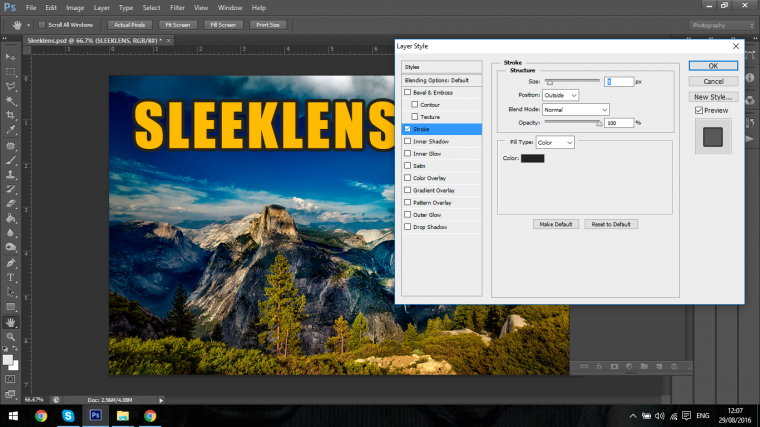Click the stroke Opacity slider
This screenshot has height=427, width=760.
573,123
